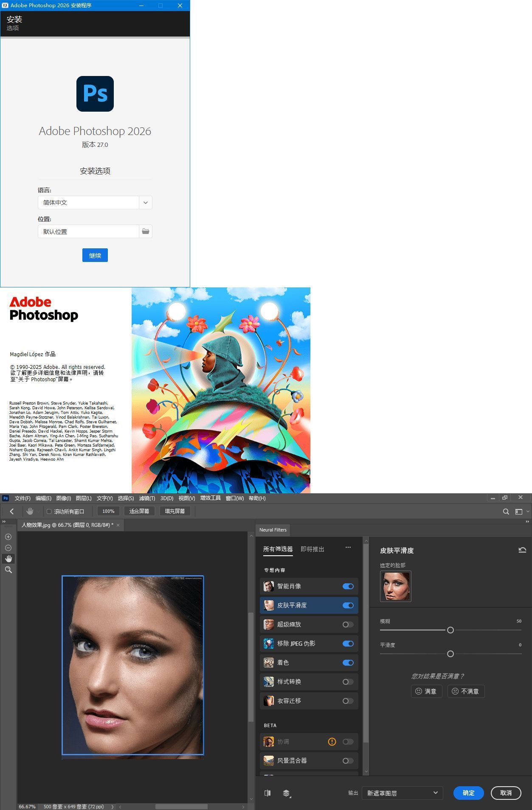532x810 pixels.
Task: Click the before/after preview icon at bottom
Action: tap(267, 793)
